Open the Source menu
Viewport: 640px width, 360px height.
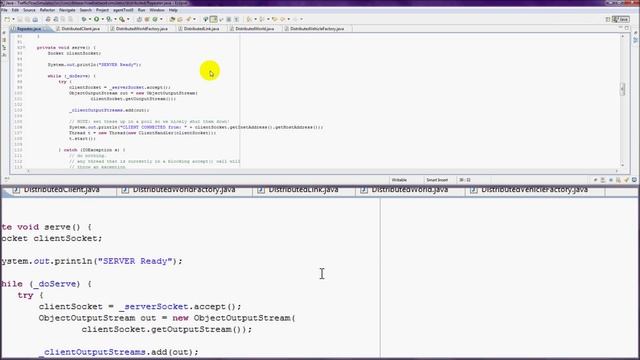[29, 10]
